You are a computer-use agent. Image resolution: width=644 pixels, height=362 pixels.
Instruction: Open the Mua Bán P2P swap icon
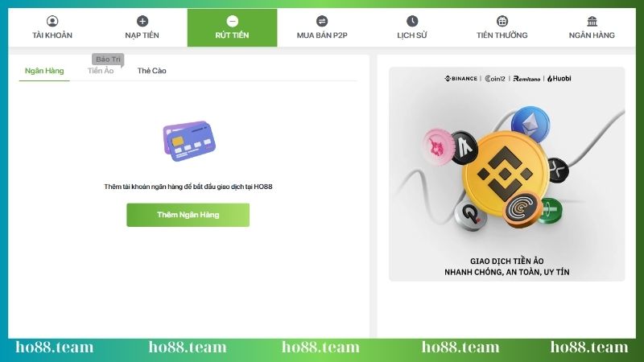pos(322,21)
